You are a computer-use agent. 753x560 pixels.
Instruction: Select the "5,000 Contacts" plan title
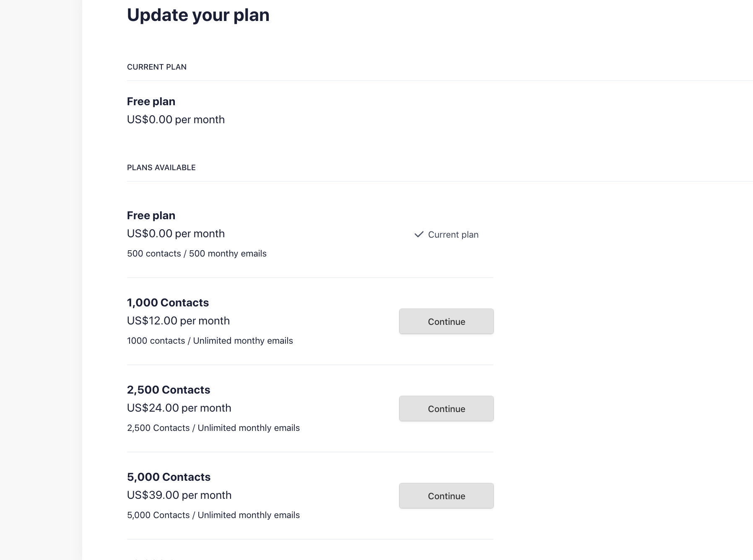169,477
